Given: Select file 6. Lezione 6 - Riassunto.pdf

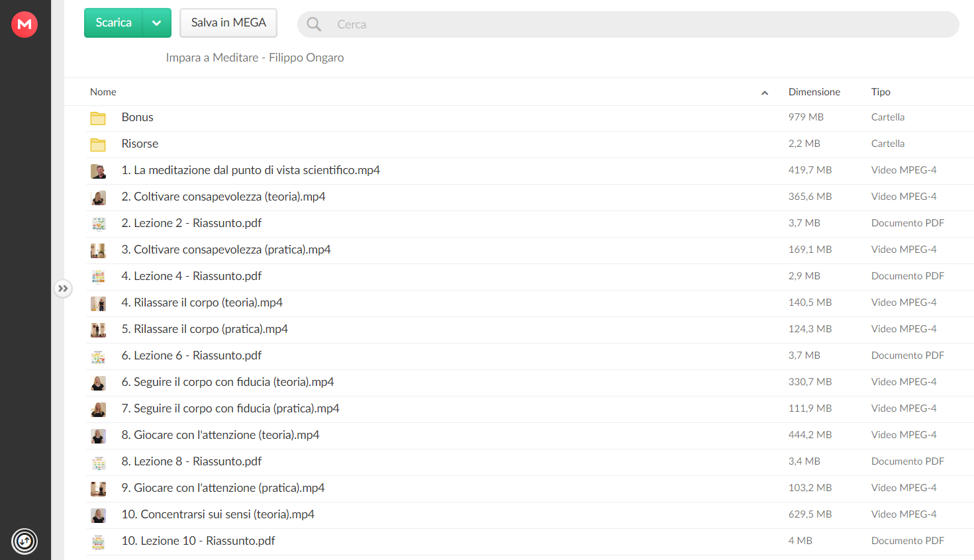Looking at the screenshot, I should click(191, 355).
